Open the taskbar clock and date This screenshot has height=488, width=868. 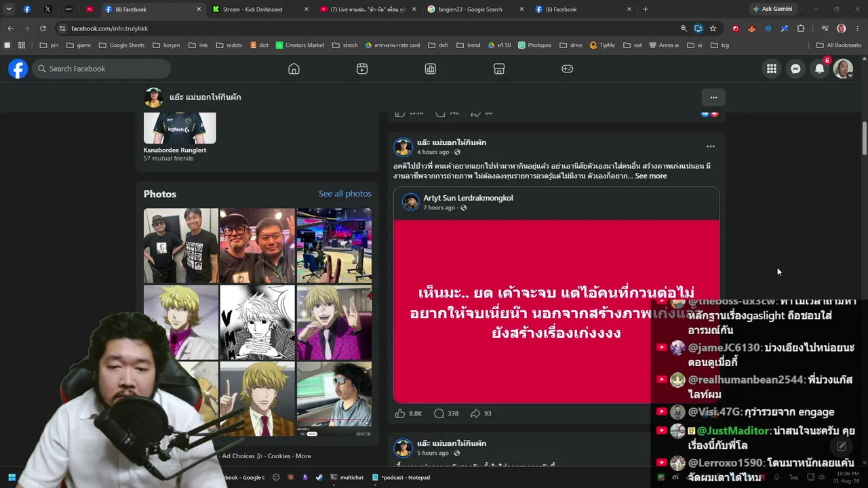click(848, 477)
